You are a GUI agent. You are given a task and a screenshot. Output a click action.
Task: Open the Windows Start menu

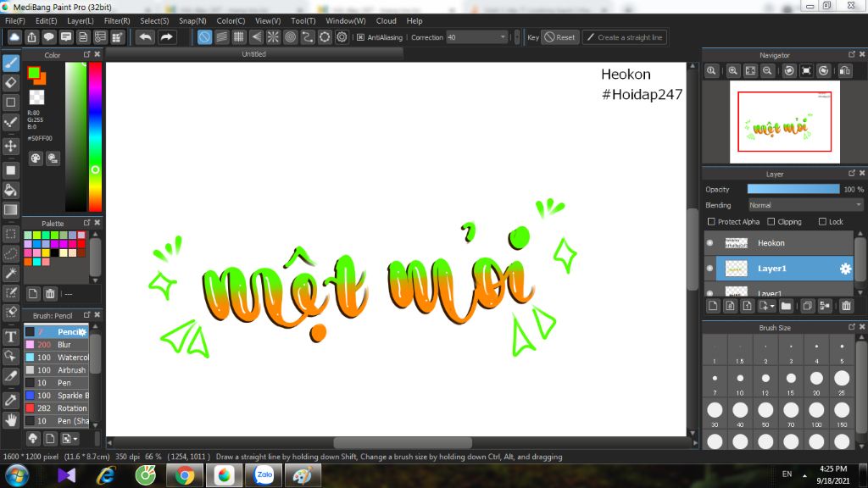pos(17,475)
